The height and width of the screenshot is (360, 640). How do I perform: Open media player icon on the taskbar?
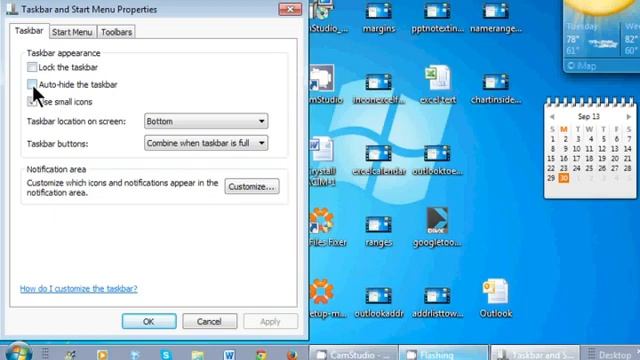pos(102,354)
